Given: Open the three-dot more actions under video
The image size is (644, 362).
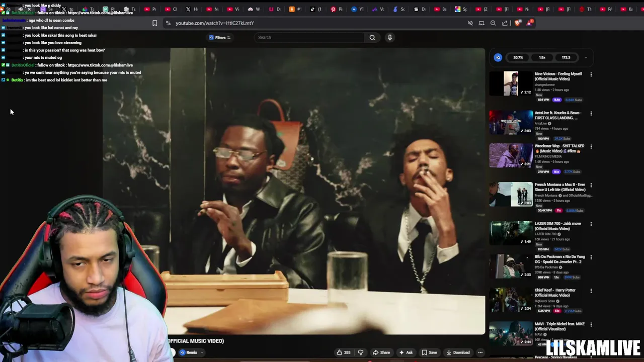Looking at the screenshot, I should click(480, 352).
